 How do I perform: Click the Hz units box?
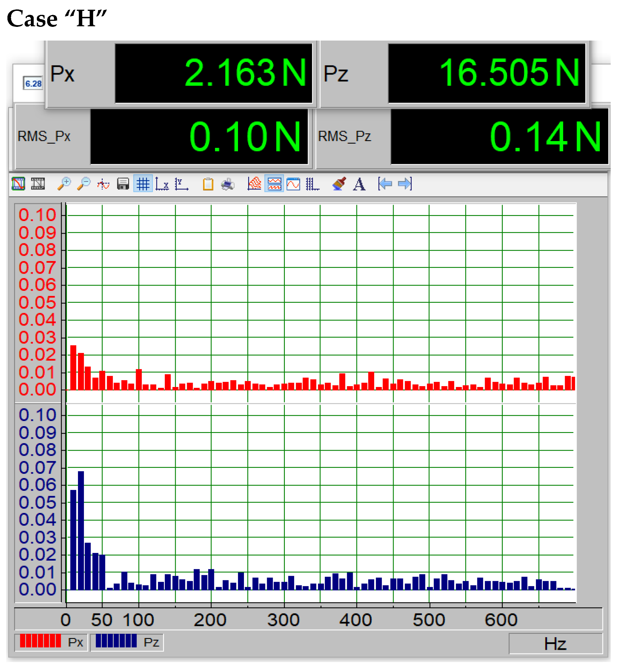[555, 644]
